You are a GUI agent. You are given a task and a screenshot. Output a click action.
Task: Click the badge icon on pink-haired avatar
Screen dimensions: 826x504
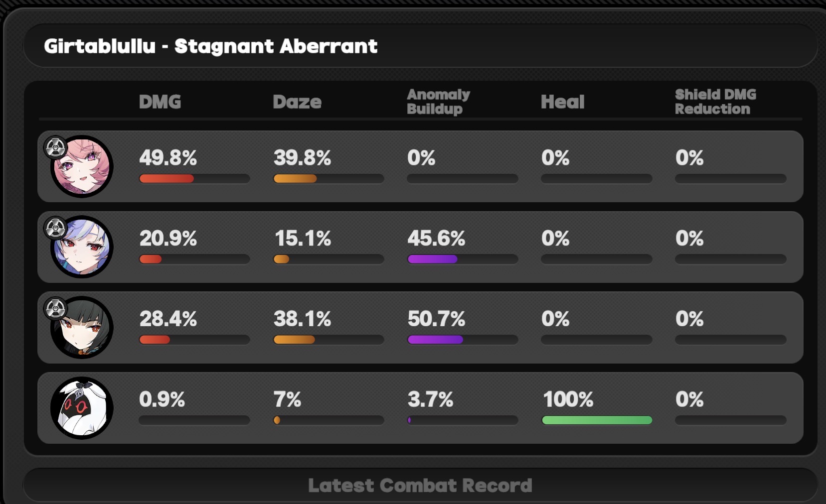click(x=55, y=147)
